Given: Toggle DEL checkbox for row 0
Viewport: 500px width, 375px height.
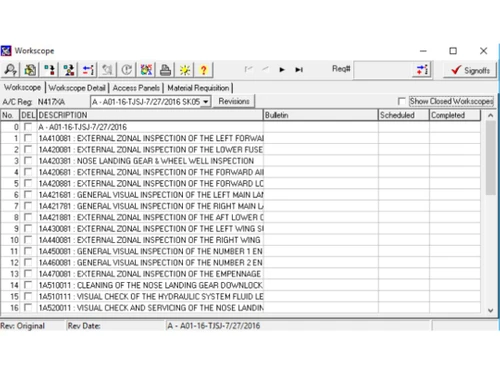Looking at the screenshot, I should click(28, 127).
